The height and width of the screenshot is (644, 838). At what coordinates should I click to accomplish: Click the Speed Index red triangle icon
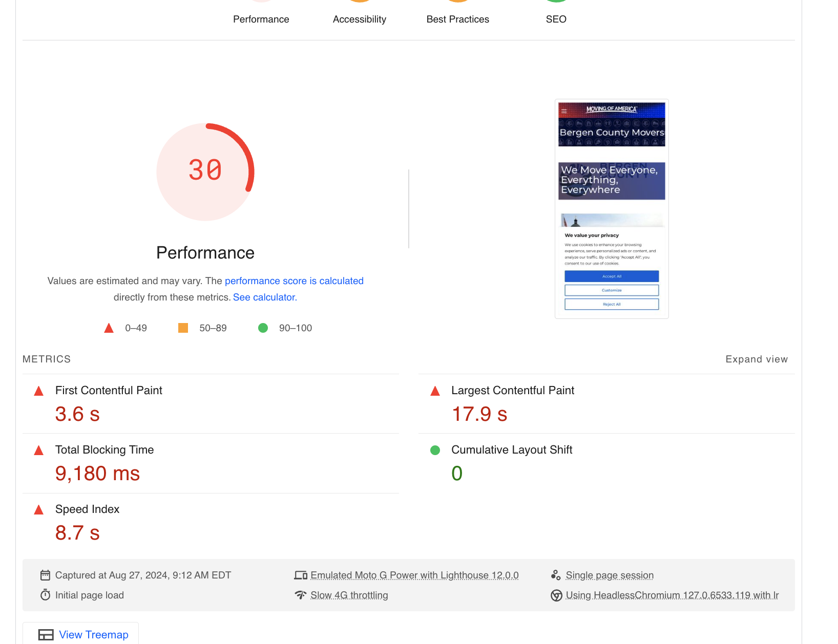38,510
